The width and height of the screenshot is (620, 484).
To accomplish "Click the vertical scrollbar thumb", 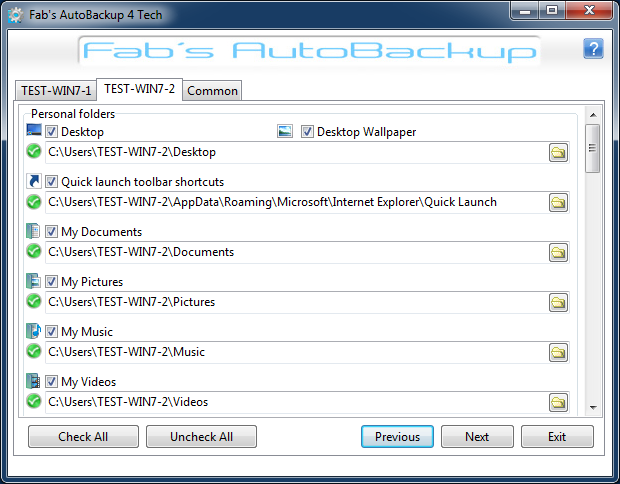I will tap(592, 148).
